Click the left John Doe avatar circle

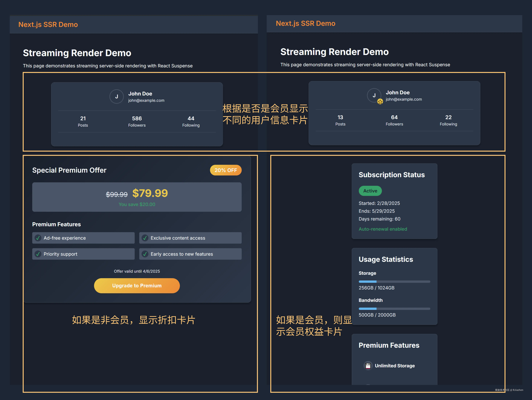[116, 97]
